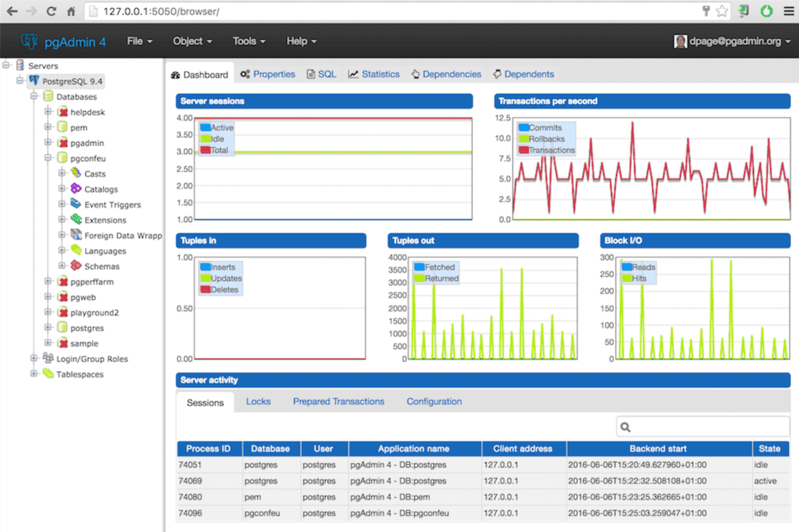Click the disconnected sample database icon
The image size is (799, 532).
tap(63, 343)
